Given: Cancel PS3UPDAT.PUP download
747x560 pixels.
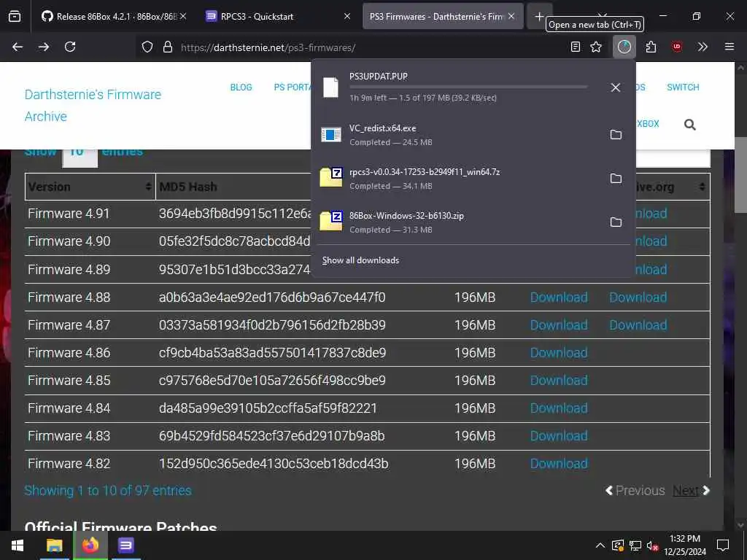Looking at the screenshot, I should (616, 87).
